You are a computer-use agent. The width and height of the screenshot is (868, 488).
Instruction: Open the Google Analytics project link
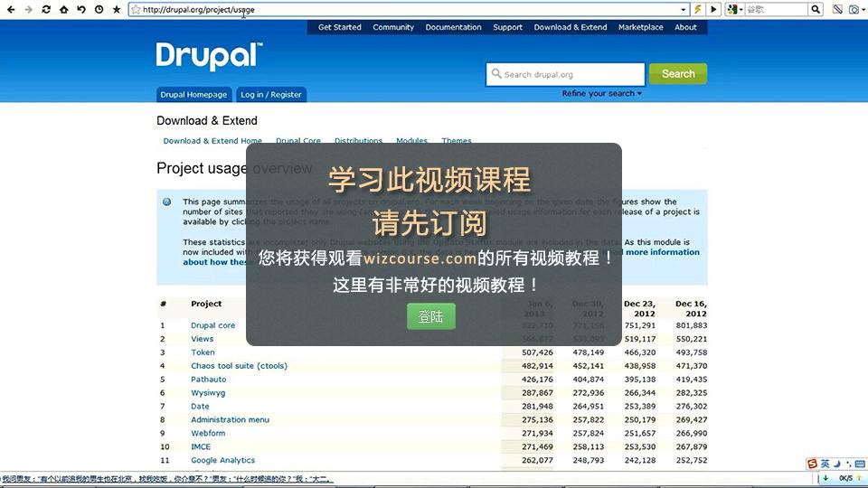click(223, 460)
